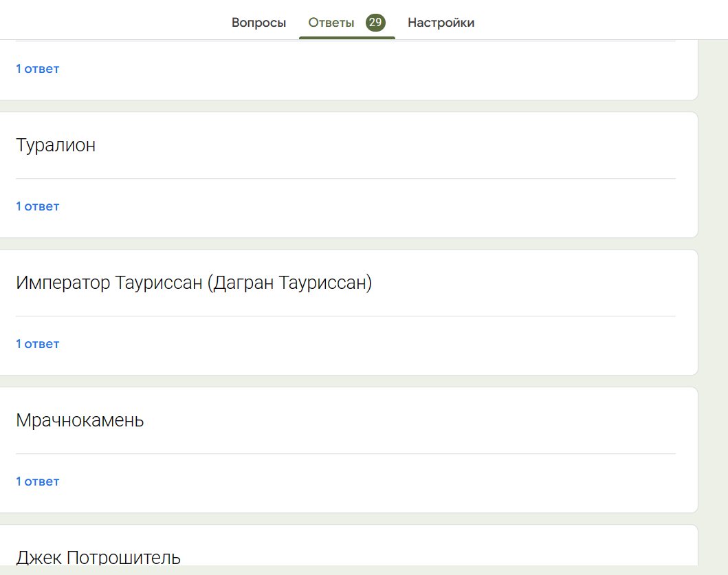Click the Император Тауриссан answer text
Screen dimensions: 728x575
coord(110,283)
